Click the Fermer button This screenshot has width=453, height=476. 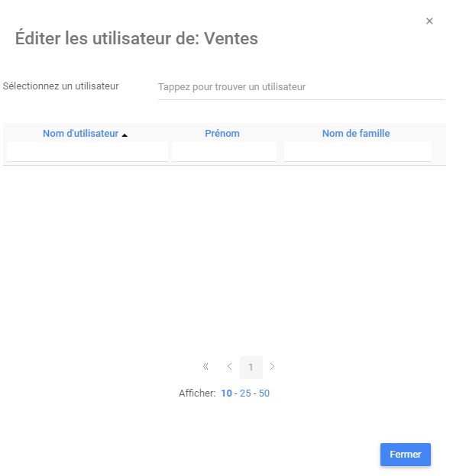[x=406, y=454]
